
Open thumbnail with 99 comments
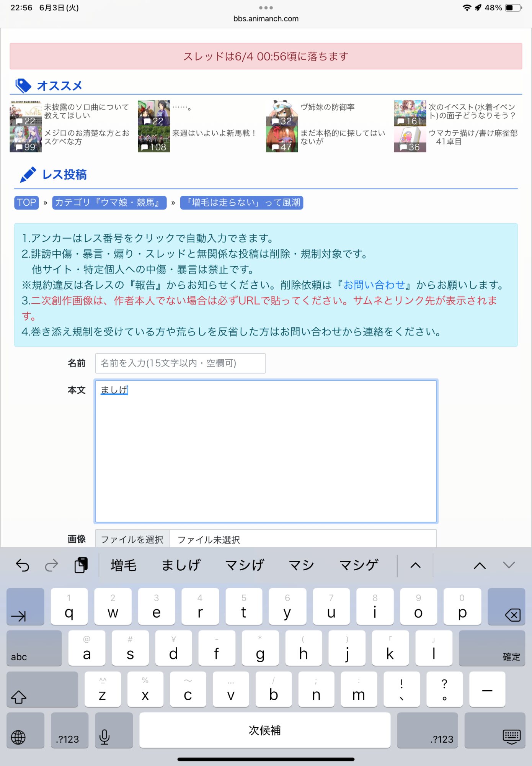coord(26,139)
